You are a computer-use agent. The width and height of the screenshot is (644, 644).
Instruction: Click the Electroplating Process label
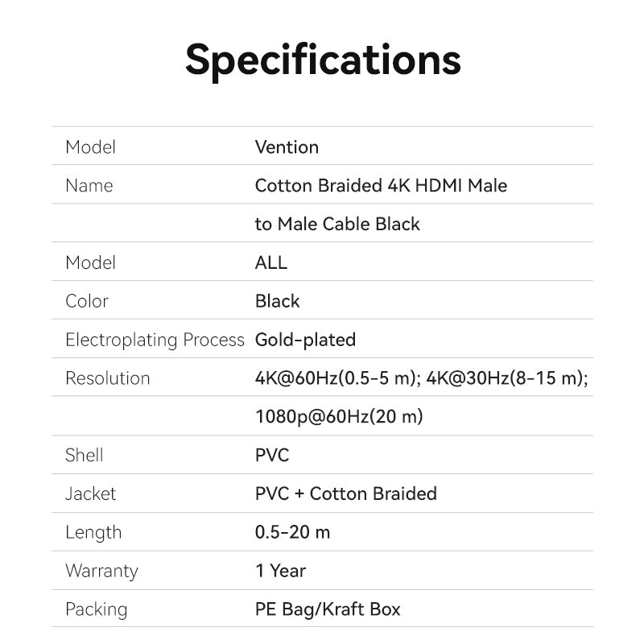coord(155,340)
